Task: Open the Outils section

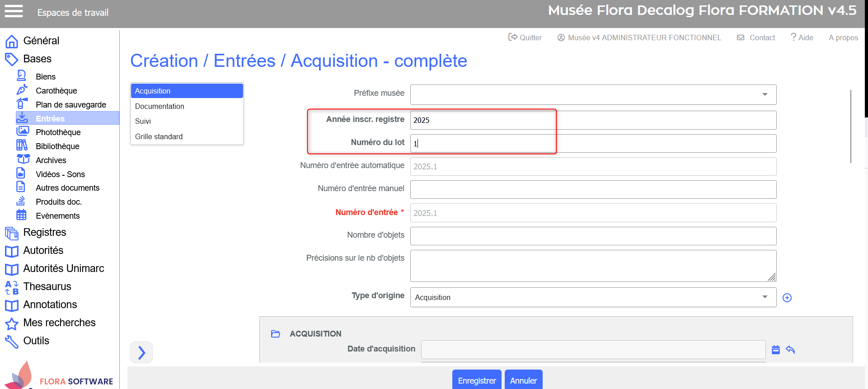Action: pos(36,341)
